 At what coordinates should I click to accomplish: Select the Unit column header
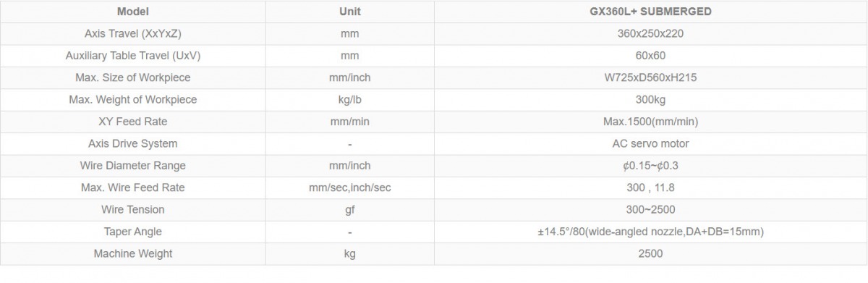(x=349, y=12)
